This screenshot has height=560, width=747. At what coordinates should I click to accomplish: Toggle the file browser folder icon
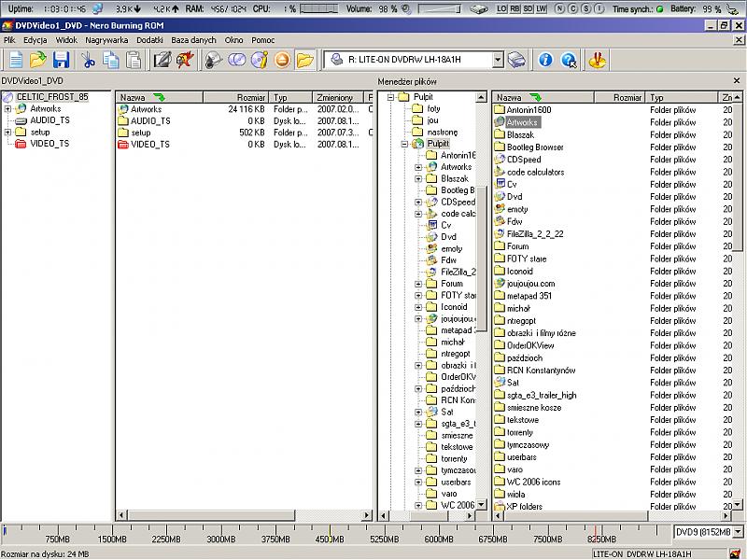[305, 60]
